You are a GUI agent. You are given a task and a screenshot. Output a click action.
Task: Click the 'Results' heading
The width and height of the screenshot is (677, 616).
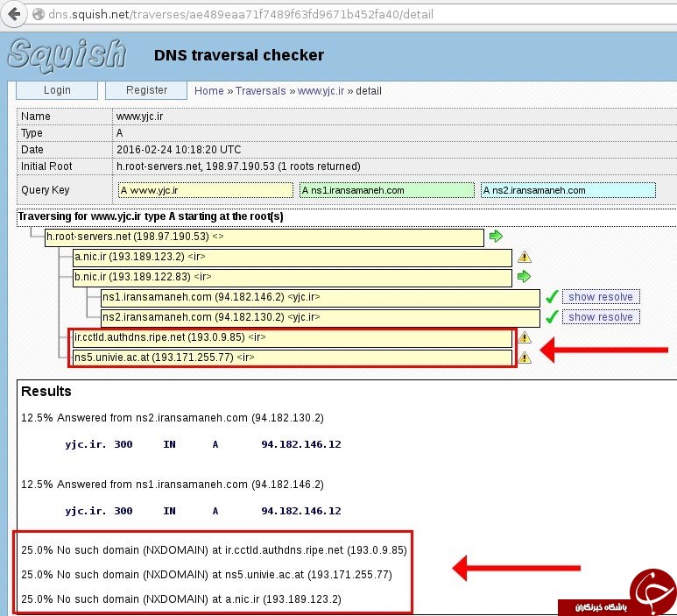(46, 391)
